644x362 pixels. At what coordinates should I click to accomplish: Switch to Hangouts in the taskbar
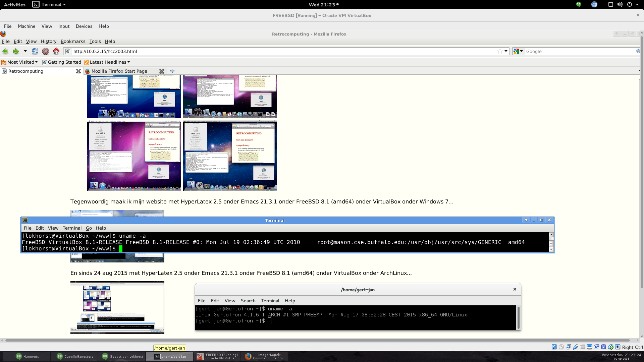27,356
